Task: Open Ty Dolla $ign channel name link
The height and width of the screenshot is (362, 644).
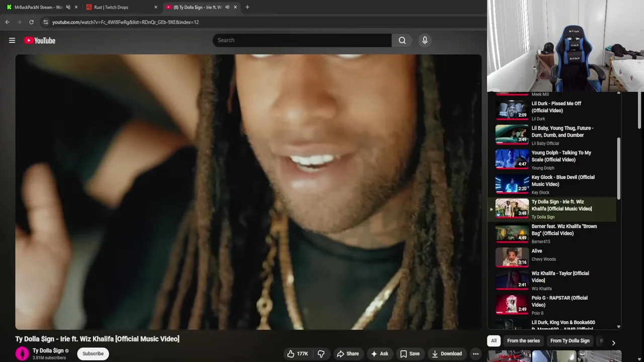Action: point(48,350)
